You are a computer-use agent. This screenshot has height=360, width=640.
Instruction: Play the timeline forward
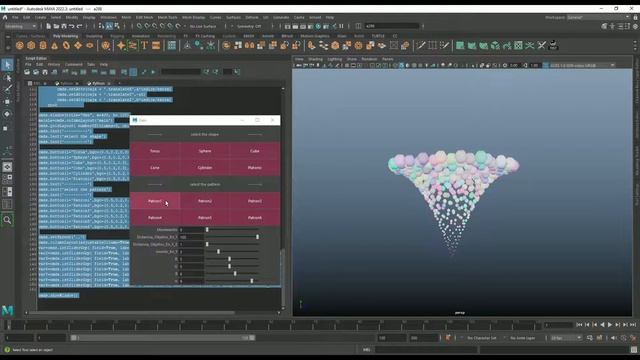point(610,325)
